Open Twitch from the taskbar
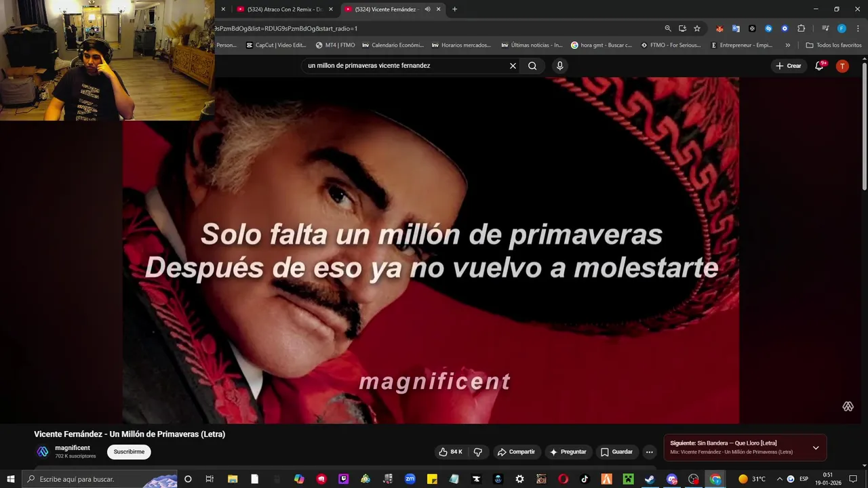The width and height of the screenshot is (868, 488). (x=343, y=479)
